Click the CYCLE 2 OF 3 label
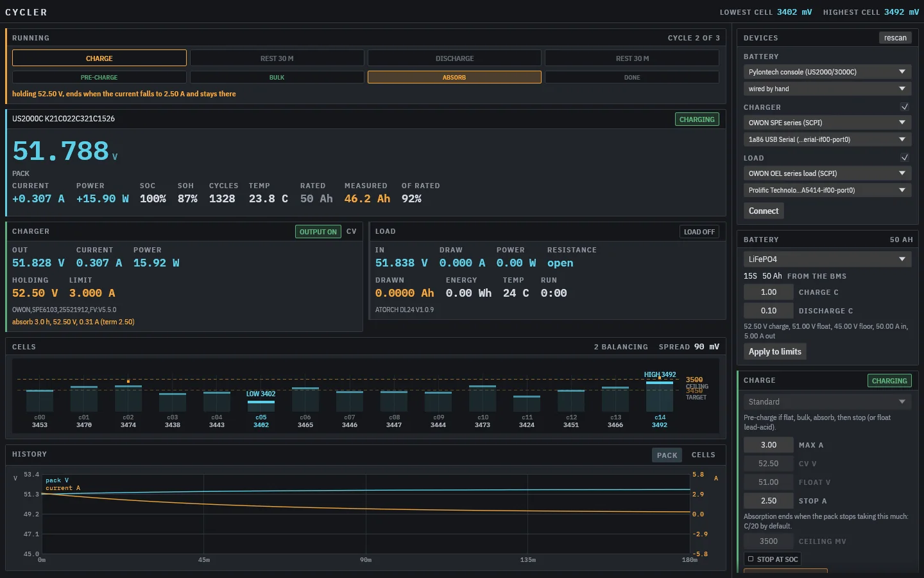 [694, 38]
